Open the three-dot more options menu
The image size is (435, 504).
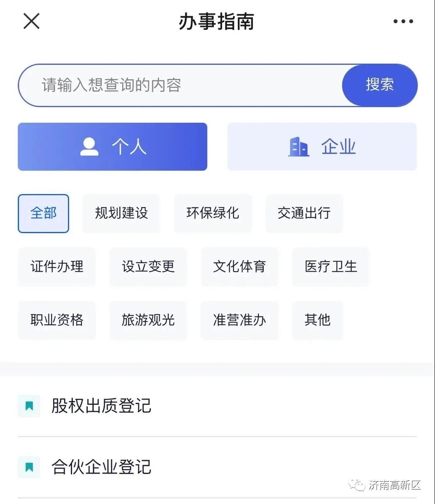click(x=403, y=21)
